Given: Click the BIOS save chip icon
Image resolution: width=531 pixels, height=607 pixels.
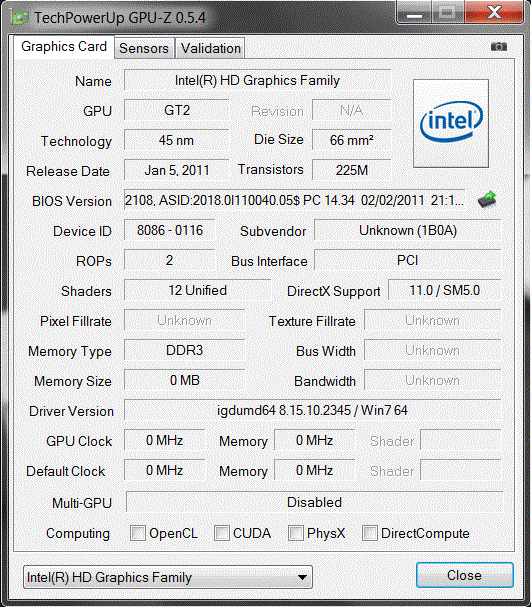Looking at the screenshot, I should tap(487, 200).
